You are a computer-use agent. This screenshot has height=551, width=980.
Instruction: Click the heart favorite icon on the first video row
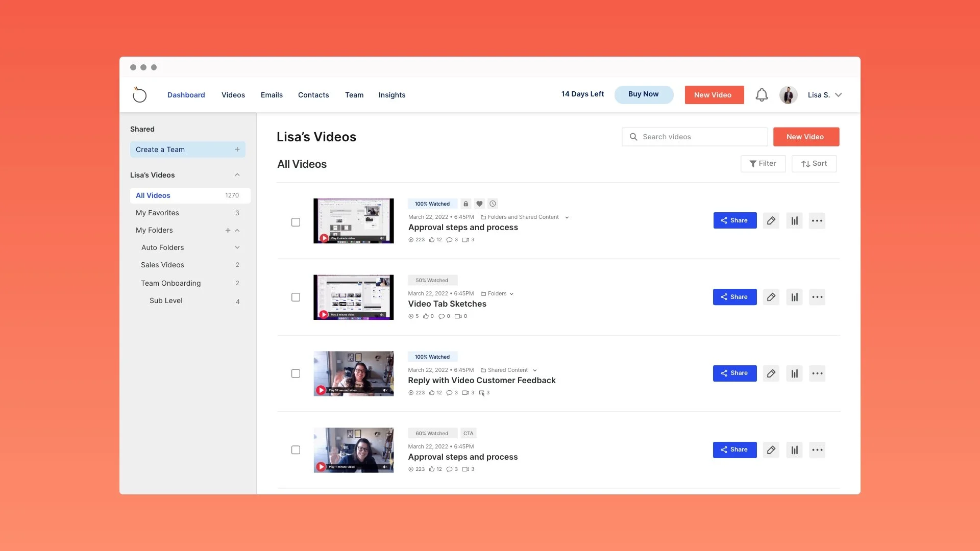pos(479,204)
